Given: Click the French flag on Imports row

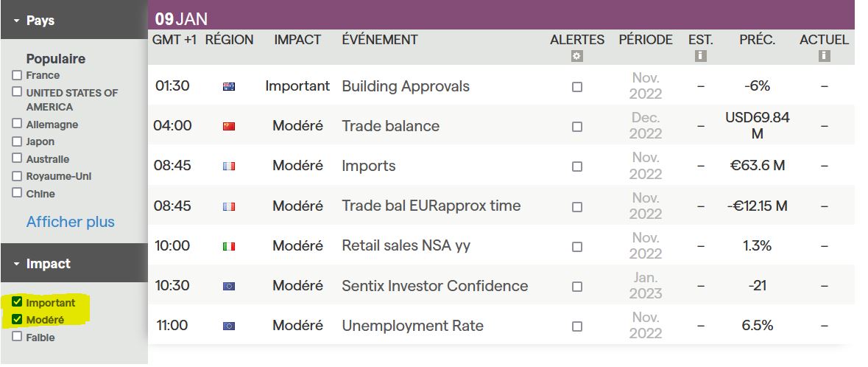Looking at the screenshot, I should [x=228, y=167].
